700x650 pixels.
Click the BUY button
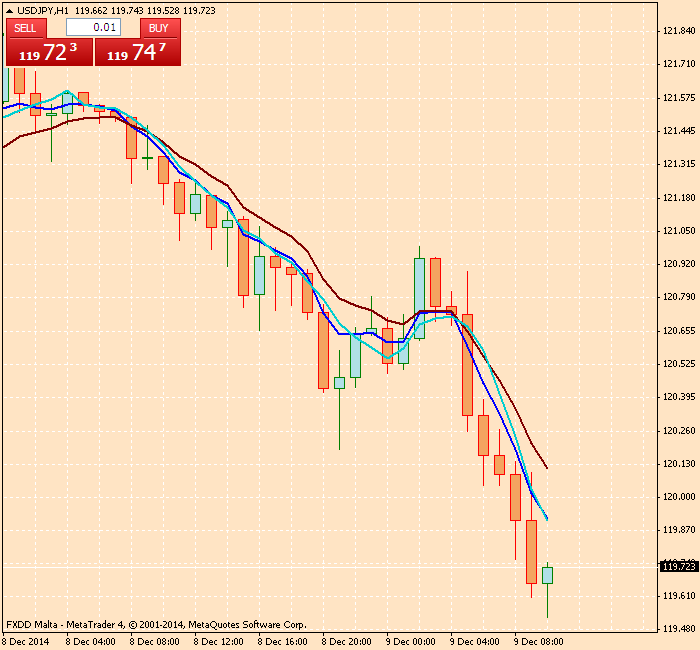tap(158, 28)
